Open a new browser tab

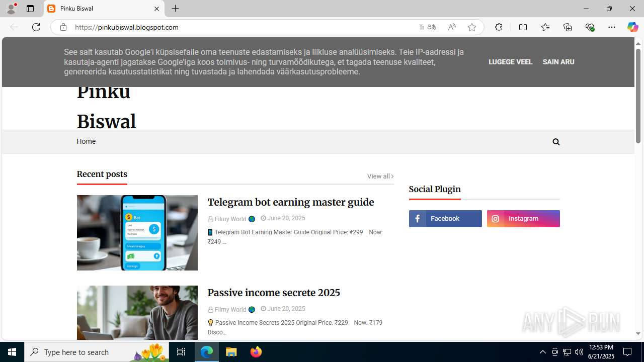[x=175, y=9]
